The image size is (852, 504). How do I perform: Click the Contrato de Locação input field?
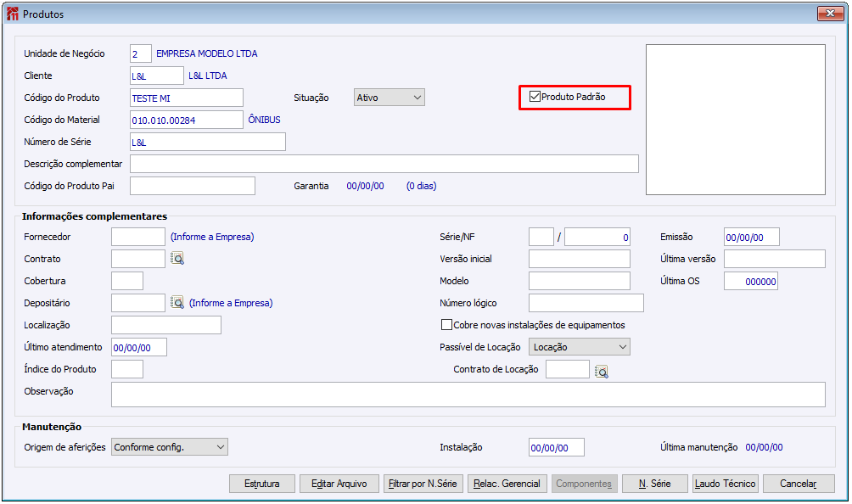[x=567, y=369]
